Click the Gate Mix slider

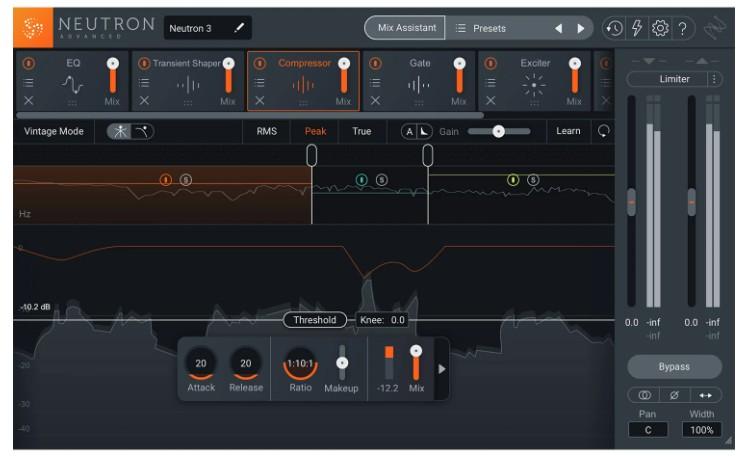pyautogui.click(x=460, y=76)
